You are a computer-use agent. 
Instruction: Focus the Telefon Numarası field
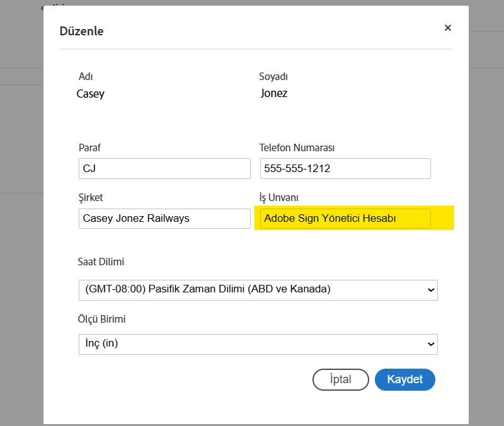345,168
